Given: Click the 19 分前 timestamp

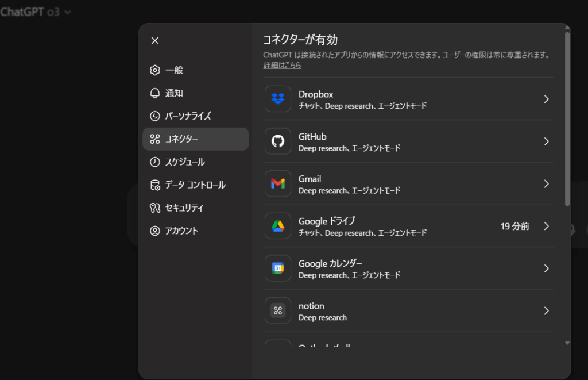Looking at the screenshot, I should point(515,226).
